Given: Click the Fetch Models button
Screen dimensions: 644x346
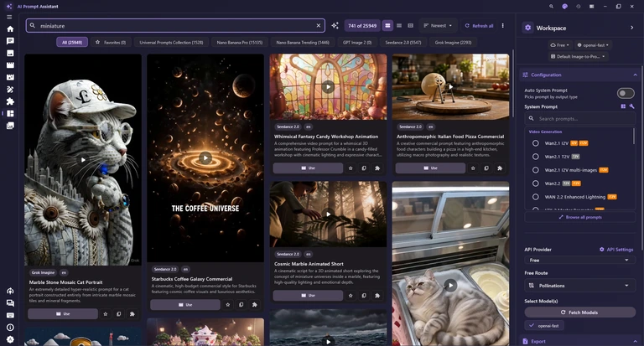Looking at the screenshot, I should point(579,312).
